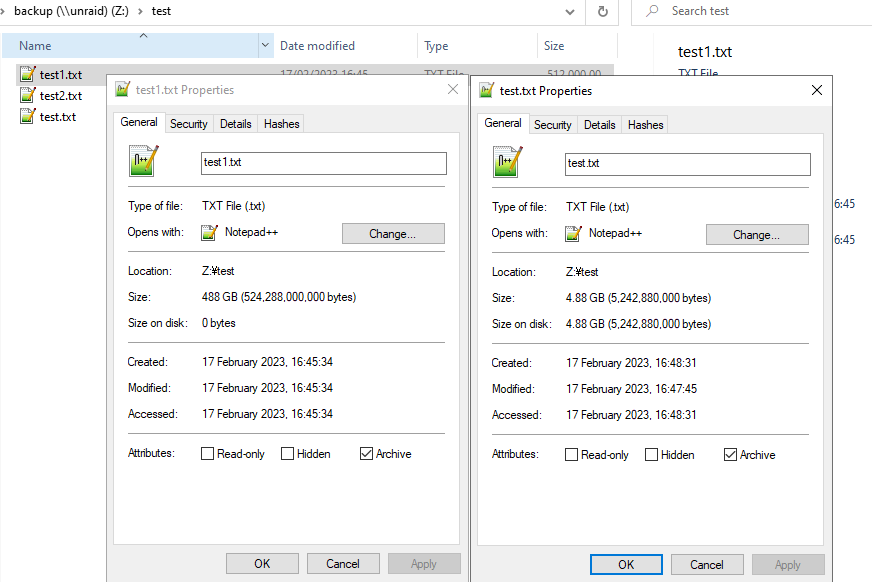Switch to General tab in test.txt Properties
This screenshot has height=582, width=872.
(x=503, y=123)
